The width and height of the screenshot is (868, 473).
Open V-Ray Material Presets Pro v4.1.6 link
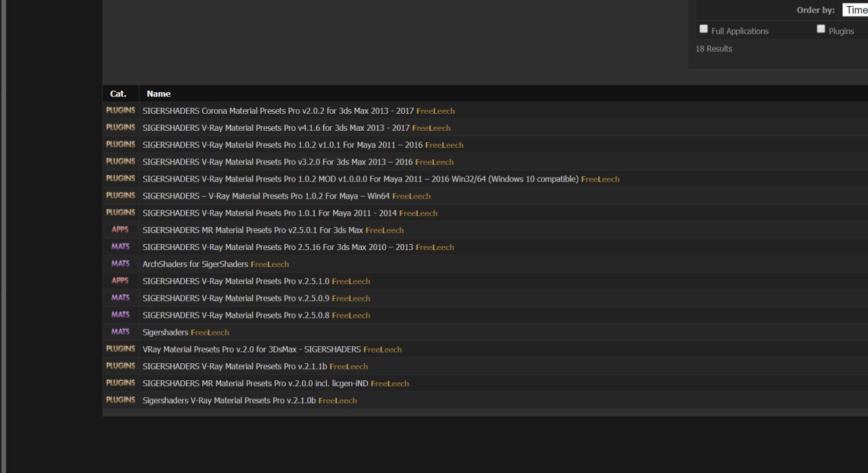pos(276,127)
